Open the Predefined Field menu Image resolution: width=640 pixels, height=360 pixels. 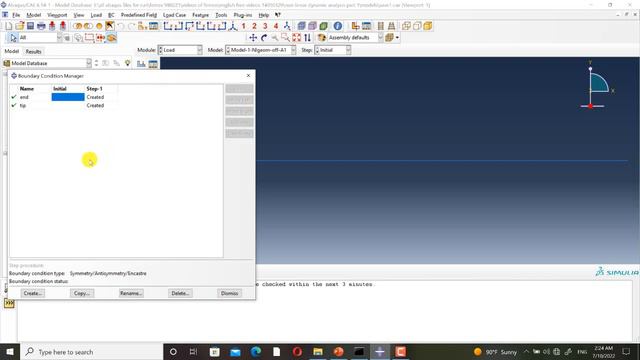139,15
